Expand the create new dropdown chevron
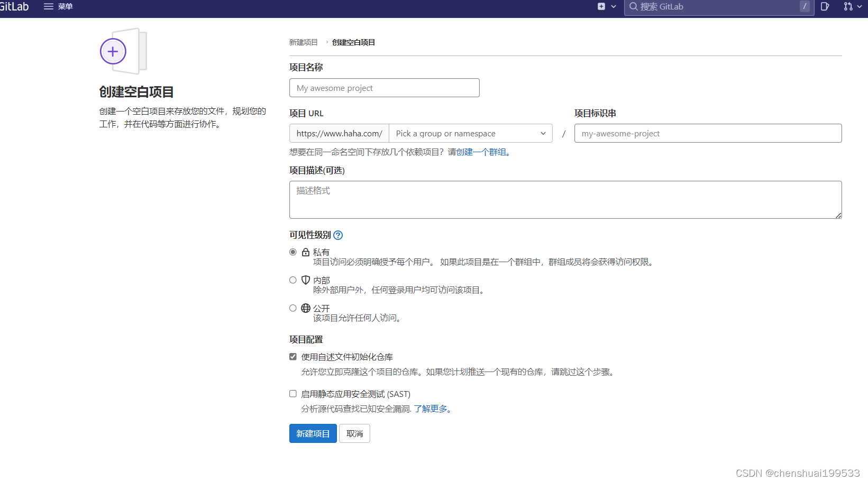 tap(614, 6)
